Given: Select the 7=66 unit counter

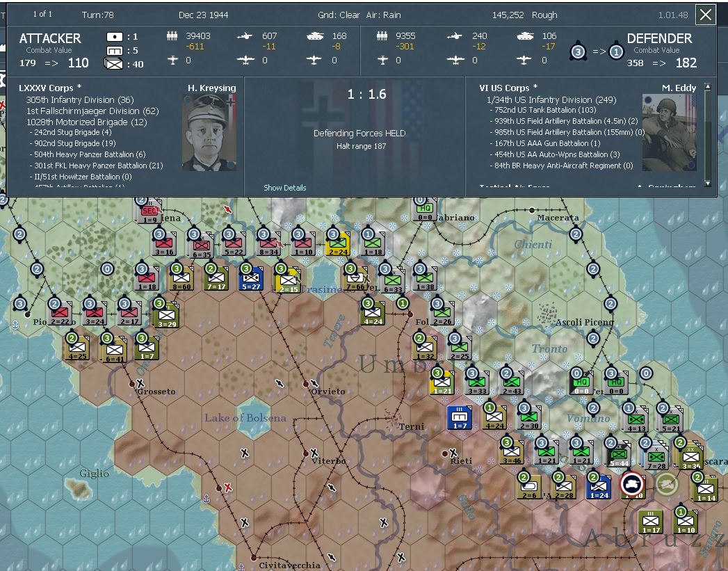Looking at the screenshot, I should (355, 279).
